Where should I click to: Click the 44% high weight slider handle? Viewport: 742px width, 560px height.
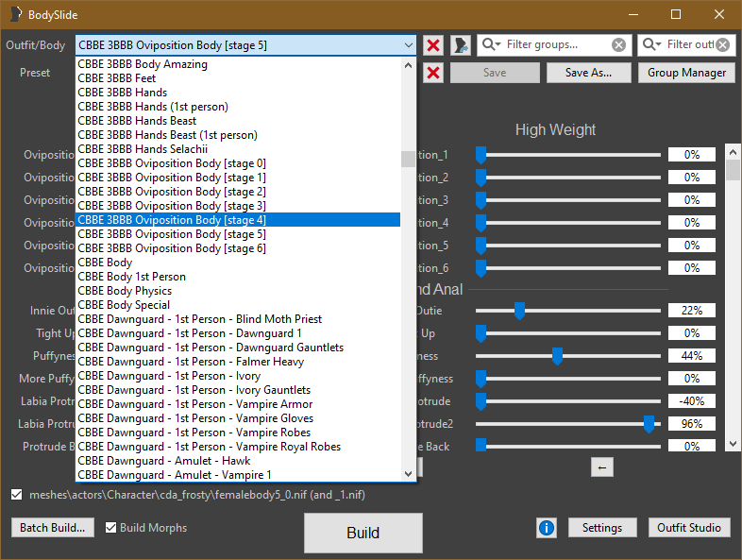tap(557, 356)
